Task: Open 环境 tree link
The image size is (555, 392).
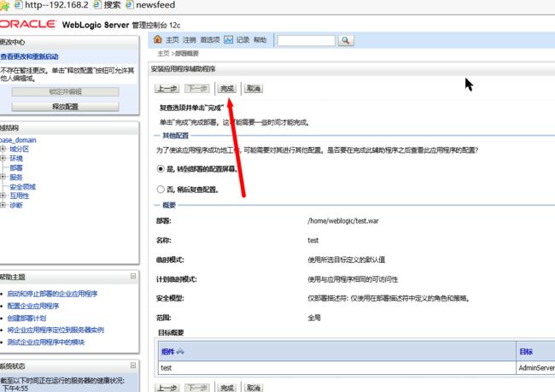Action: 16,158
